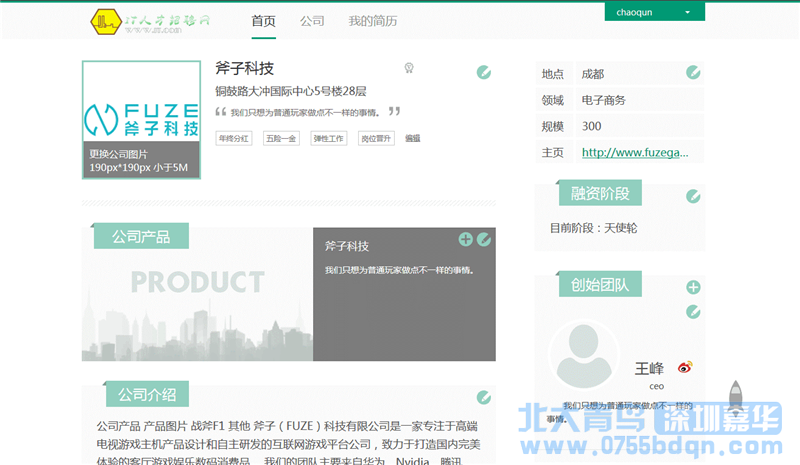The height and width of the screenshot is (465, 800).
Task: Add a new company product
Action: 465,239
